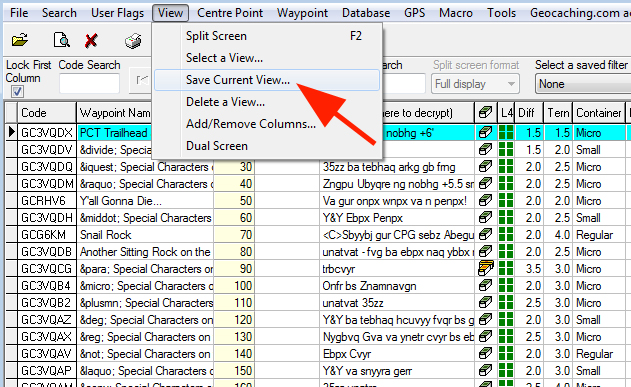Viewport: 631px width, 387px height.
Task: Open the Centre Point menu
Action: pos(230,13)
